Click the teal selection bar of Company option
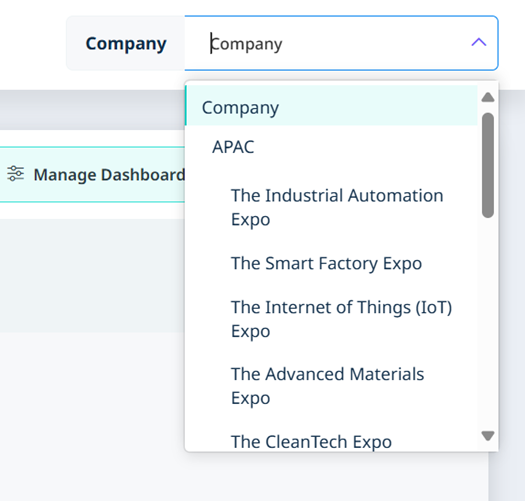The width and height of the screenshot is (525, 501). click(x=186, y=105)
